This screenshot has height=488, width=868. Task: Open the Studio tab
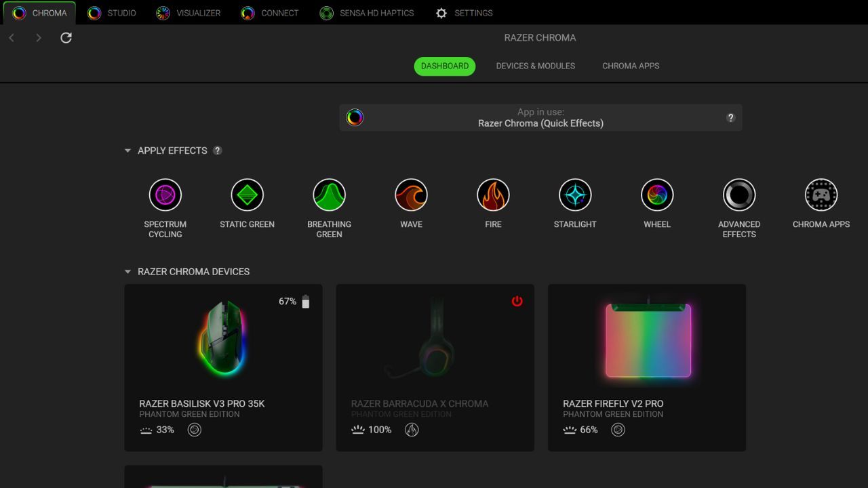[x=113, y=13]
